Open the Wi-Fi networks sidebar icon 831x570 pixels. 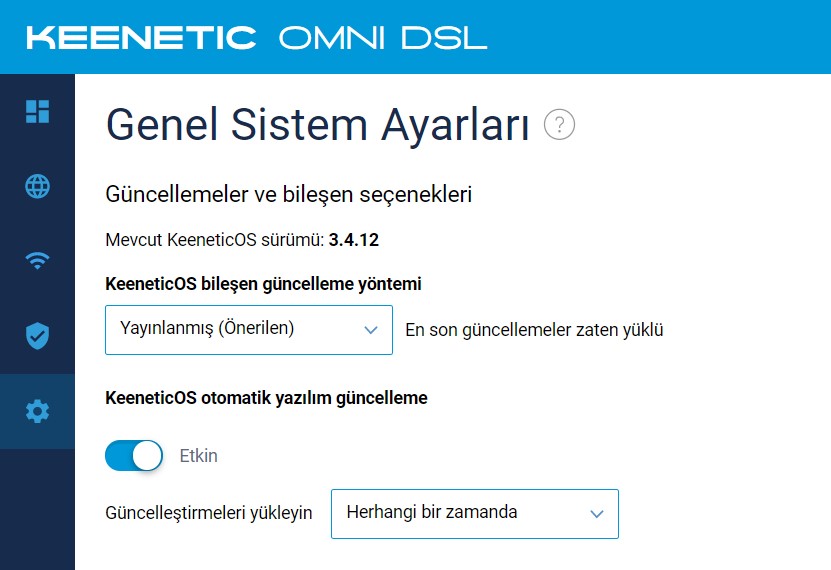pos(37,261)
